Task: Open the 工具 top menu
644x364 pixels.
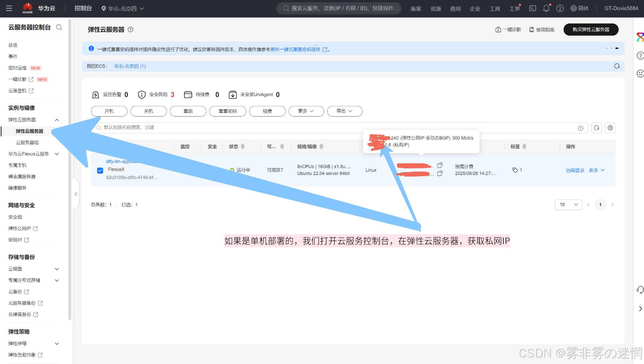Action: pyautogui.click(x=495, y=8)
